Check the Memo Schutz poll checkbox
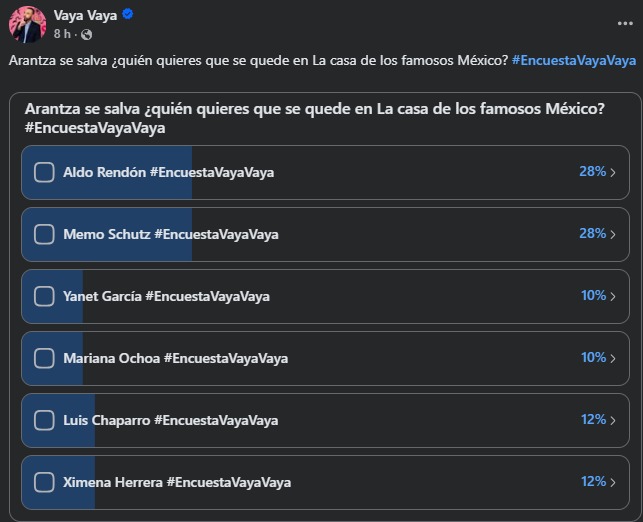This screenshot has height=522, width=643. click(x=44, y=235)
